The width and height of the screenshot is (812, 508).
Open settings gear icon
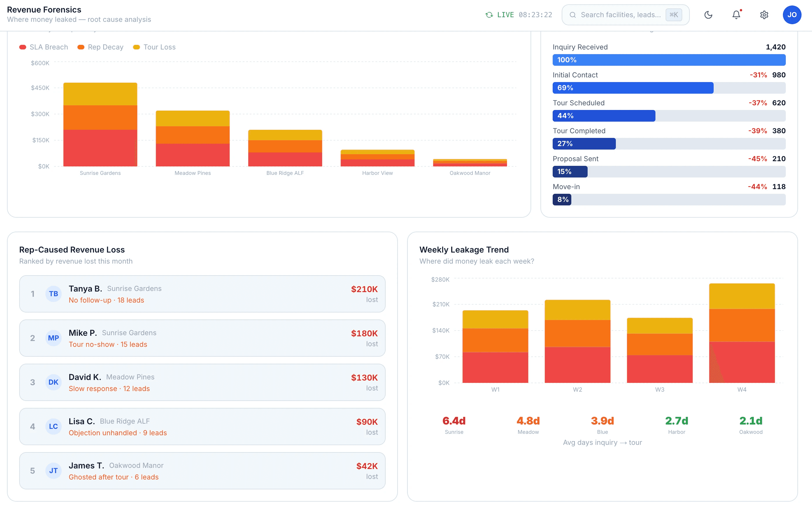(x=764, y=15)
